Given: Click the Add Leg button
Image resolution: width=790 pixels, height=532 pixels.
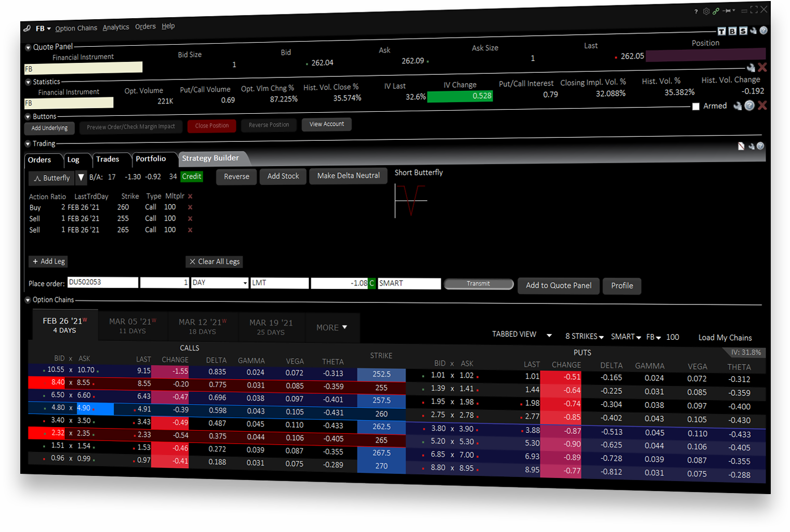Looking at the screenshot, I should point(48,261).
